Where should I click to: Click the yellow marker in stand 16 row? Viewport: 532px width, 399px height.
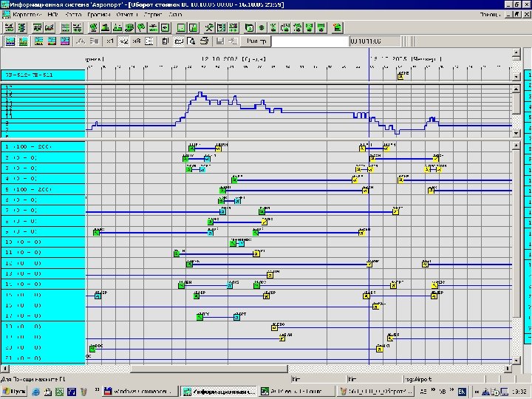point(375,307)
